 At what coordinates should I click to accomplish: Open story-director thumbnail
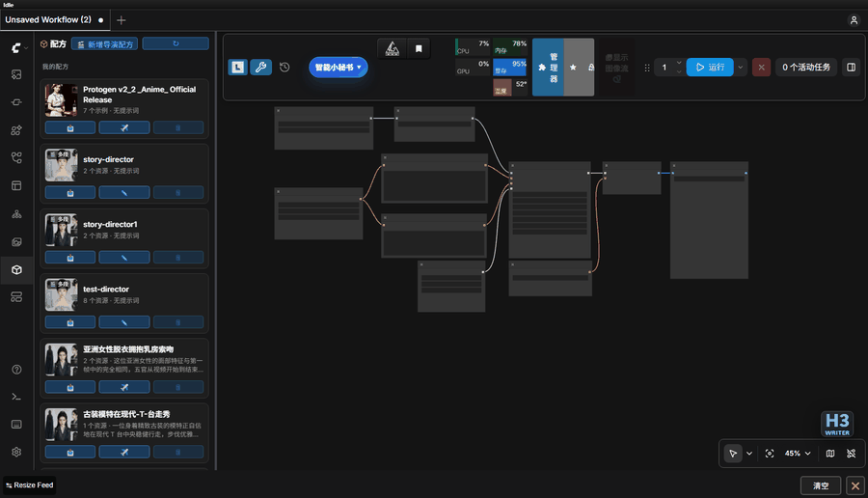tap(61, 165)
